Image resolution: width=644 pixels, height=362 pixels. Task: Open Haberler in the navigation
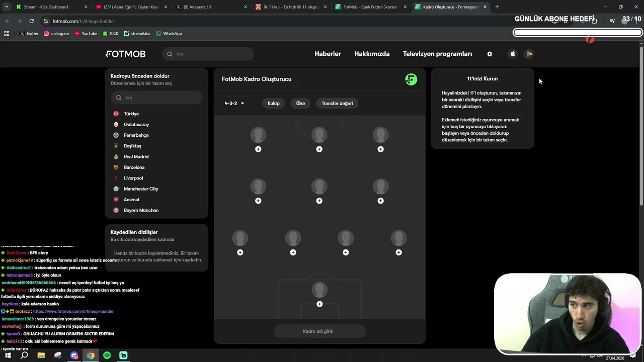click(328, 54)
